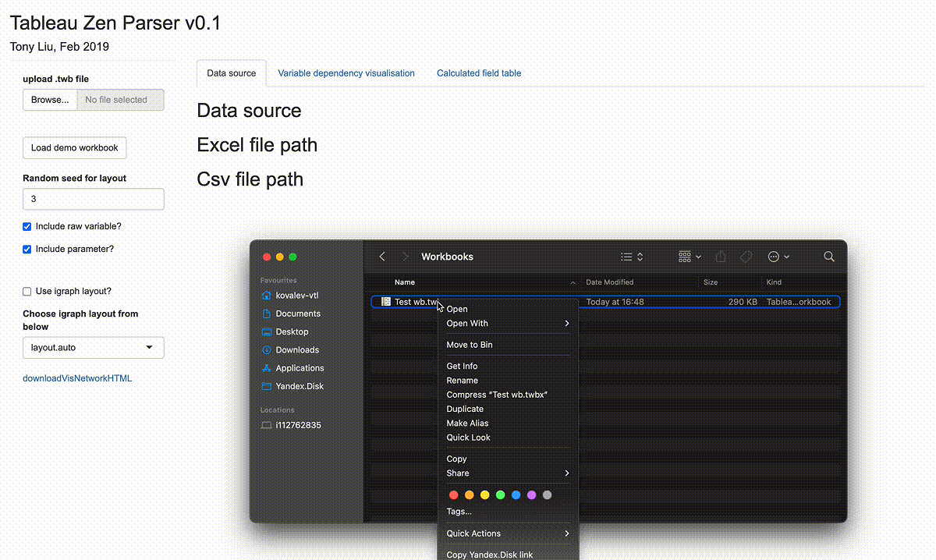Click the No file selected field
Screen dimensions: 936x560
tap(120, 100)
